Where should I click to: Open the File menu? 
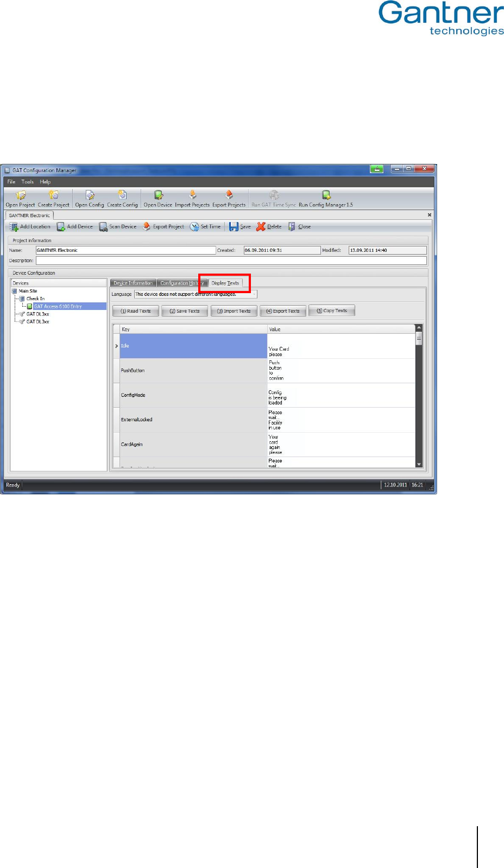11,182
